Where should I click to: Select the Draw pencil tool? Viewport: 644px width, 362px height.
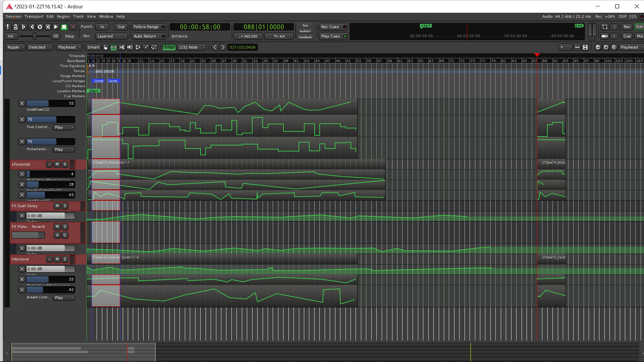tap(146, 47)
